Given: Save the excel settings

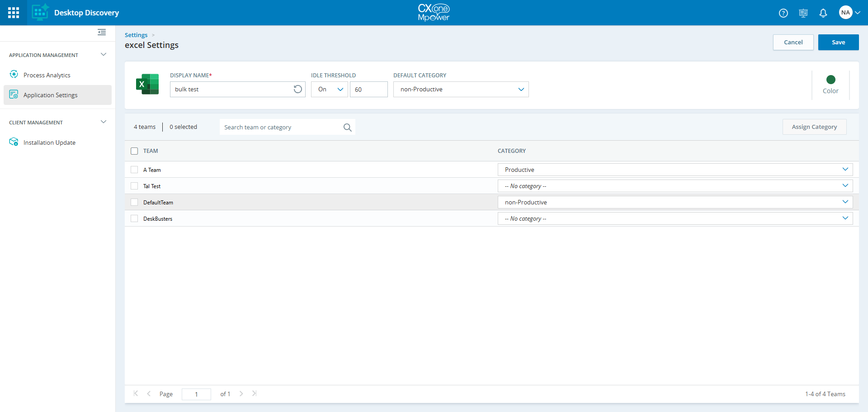Looking at the screenshot, I should [838, 42].
